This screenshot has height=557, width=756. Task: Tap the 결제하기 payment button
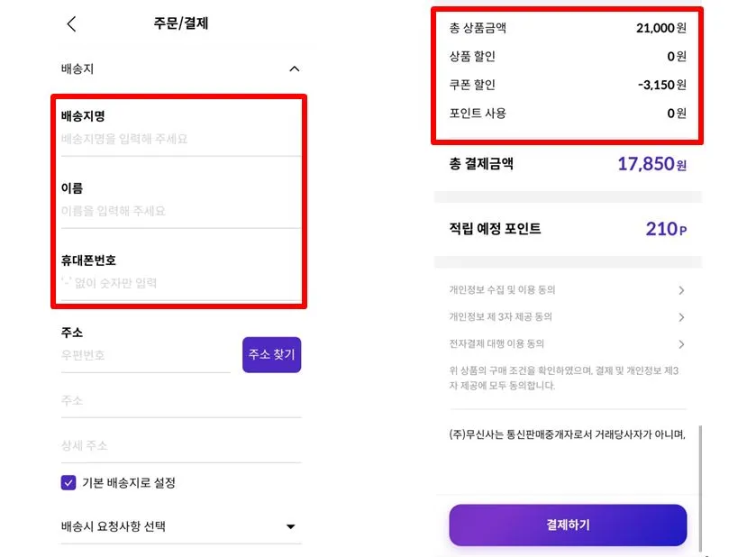pos(567,525)
